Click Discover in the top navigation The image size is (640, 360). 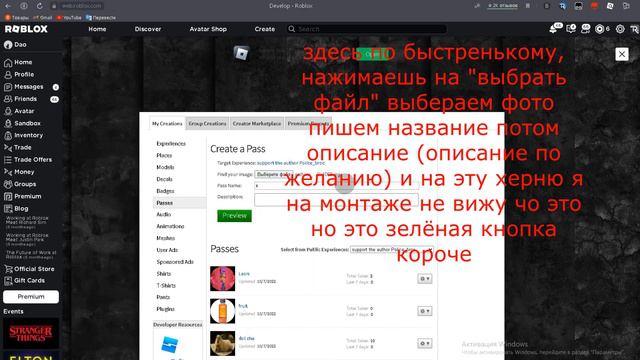click(x=148, y=29)
